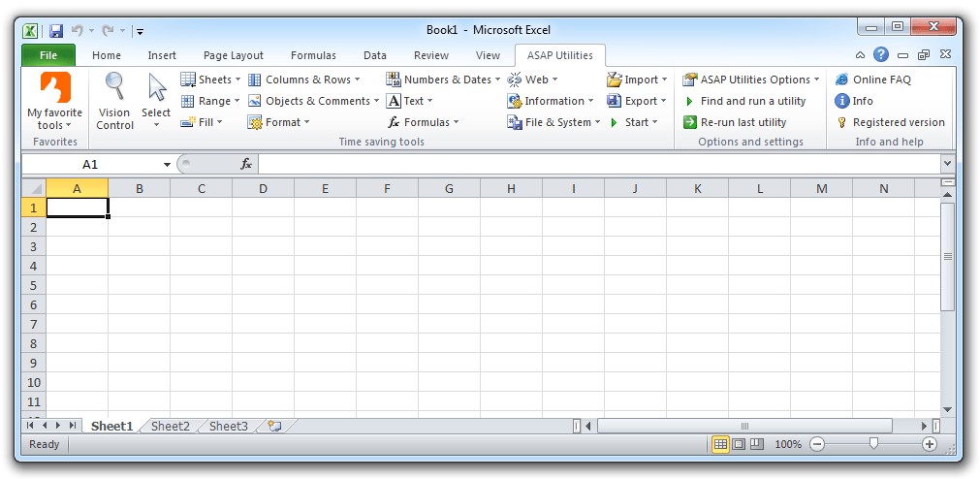Screen dimensions: 980x479
Task: Switch to Sheet2 tab
Action: coord(171,426)
